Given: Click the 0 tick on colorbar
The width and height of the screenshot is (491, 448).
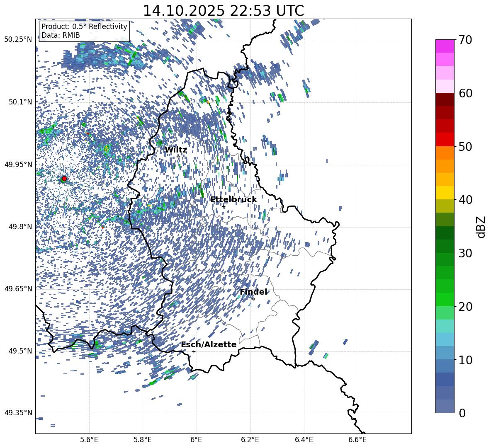Looking at the screenshot, I should [462, 413].
